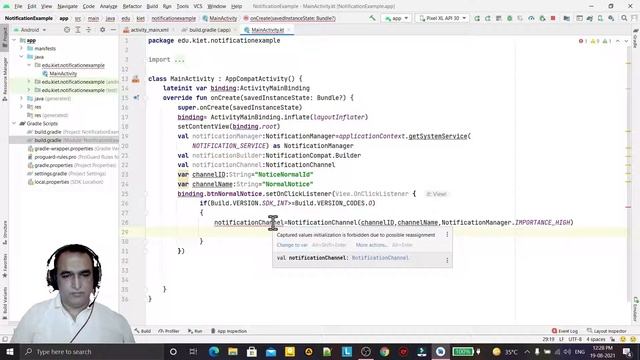640x360 pixels.
Task: Open File Explorer from the taskbar
Action: 233,351
